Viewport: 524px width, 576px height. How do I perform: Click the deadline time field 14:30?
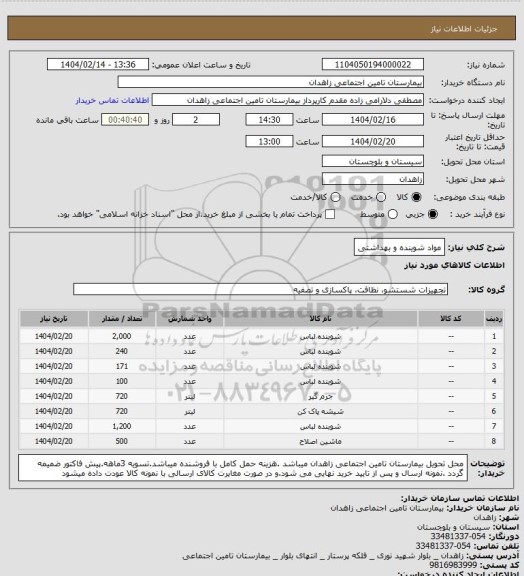tap(269, 120)
